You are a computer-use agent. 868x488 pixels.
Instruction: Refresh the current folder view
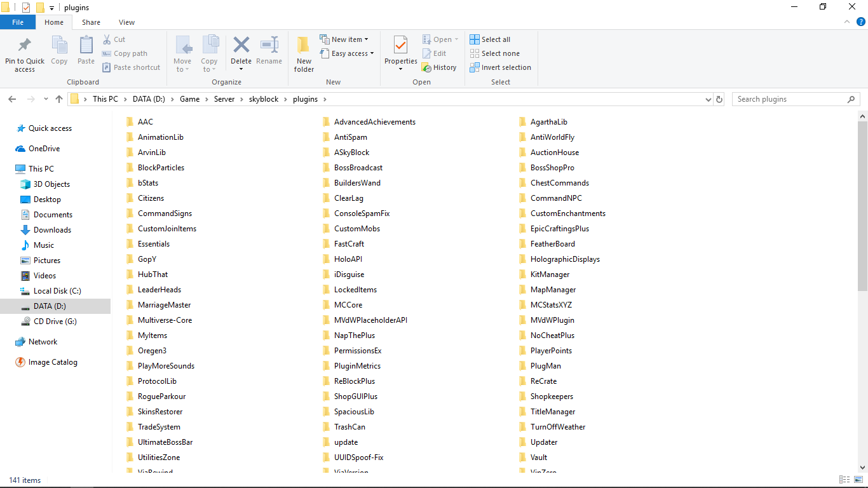click(x=719, y=99)
